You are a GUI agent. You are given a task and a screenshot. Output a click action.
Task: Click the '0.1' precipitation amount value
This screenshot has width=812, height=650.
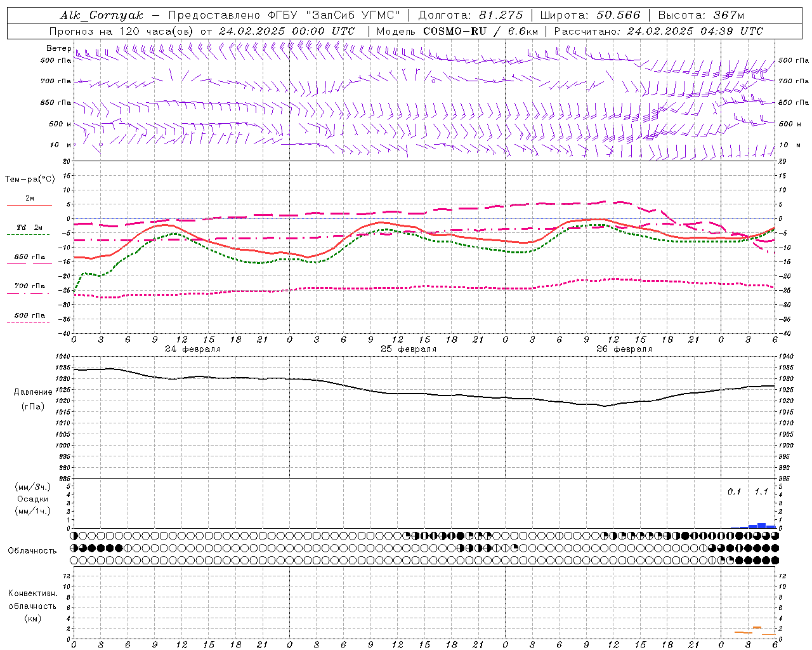734,492
